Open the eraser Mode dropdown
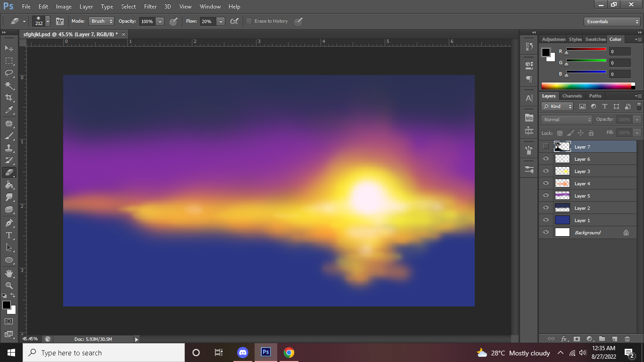 point(101,21)
